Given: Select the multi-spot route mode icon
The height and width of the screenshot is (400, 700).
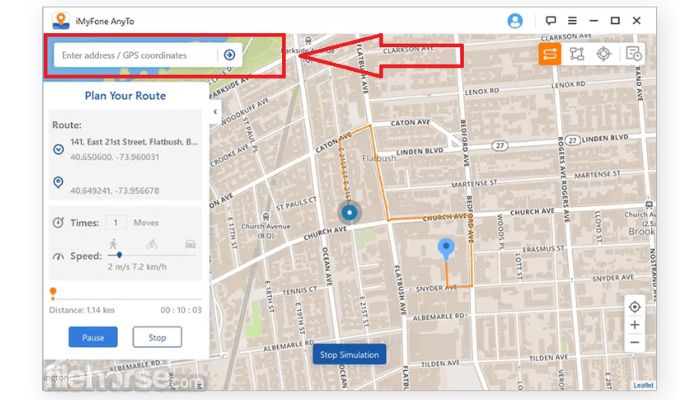Looking at the screenshot, I should (x=577, y=54).
